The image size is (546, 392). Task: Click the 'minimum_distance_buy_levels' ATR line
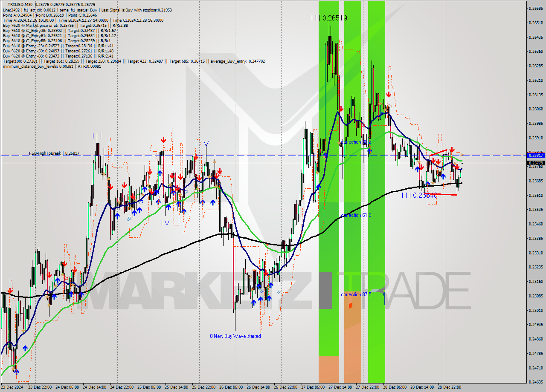pyautogui.click(x=52, y=66)
